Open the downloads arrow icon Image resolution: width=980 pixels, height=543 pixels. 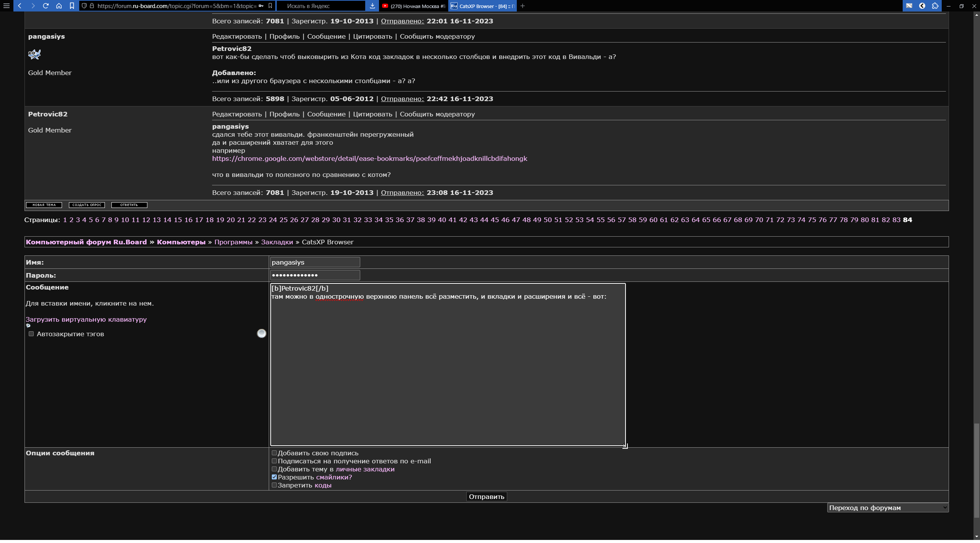coord(372,6)
